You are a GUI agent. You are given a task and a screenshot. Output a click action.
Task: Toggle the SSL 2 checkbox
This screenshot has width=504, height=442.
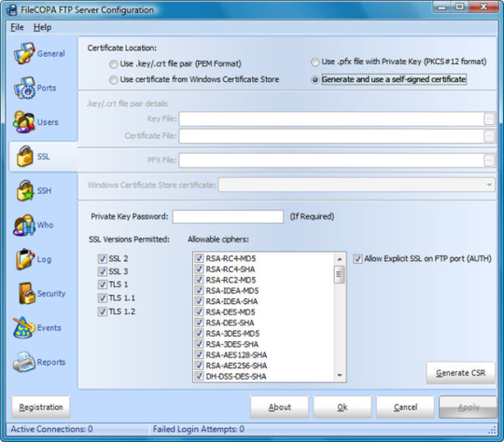(103, 258)
